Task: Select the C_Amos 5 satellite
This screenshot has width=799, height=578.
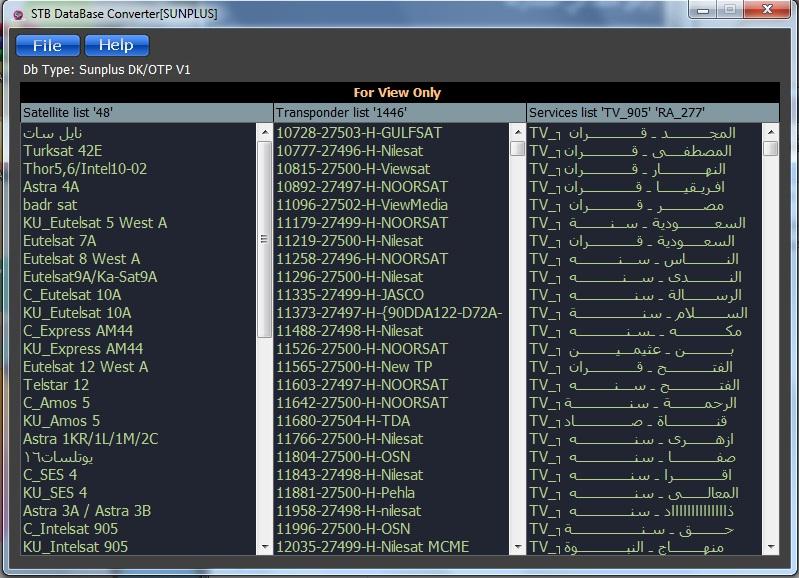Action: pos(138,403)
